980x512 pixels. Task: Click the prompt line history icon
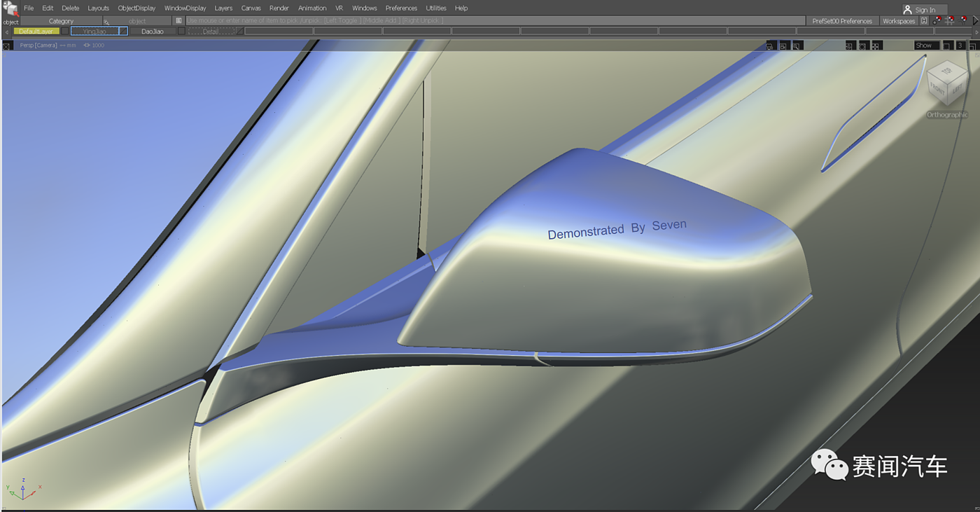point(178,21)
